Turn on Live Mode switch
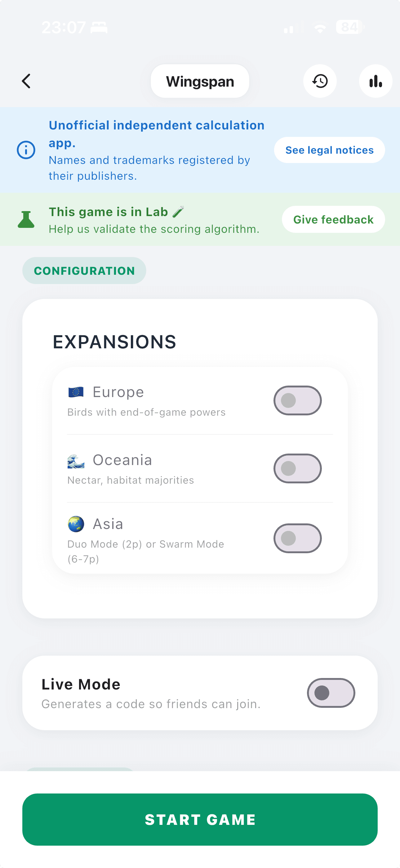The height and width of the screenshot is (868, 400). tap(331, 693)
